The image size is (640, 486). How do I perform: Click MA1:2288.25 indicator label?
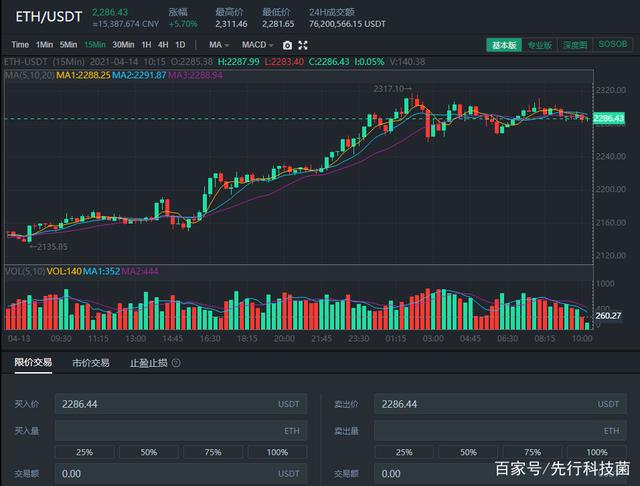[83, 75]
